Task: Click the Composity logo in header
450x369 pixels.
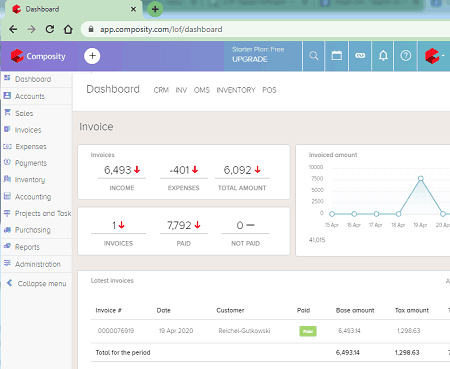Action: click(38, 56)
